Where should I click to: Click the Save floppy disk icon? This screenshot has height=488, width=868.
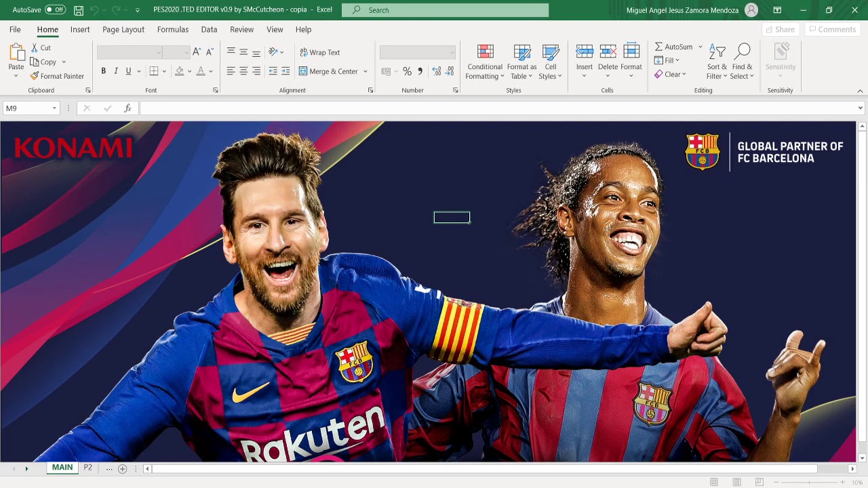click(79, 10)
